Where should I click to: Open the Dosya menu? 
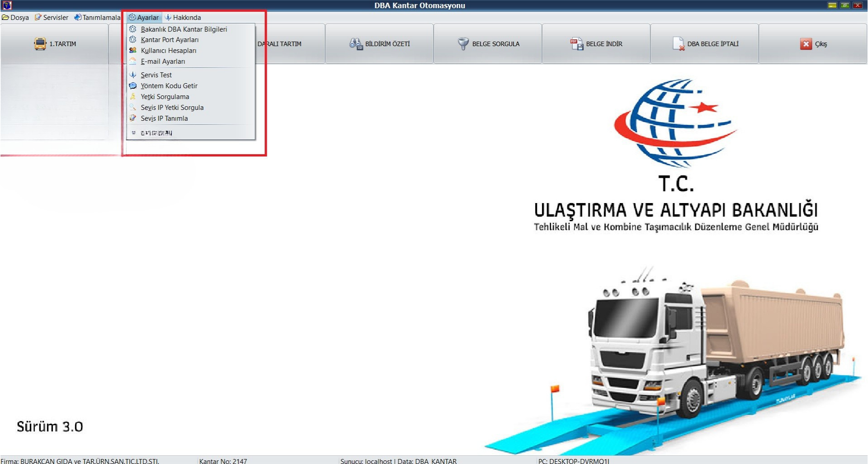(x=16, y=18)
